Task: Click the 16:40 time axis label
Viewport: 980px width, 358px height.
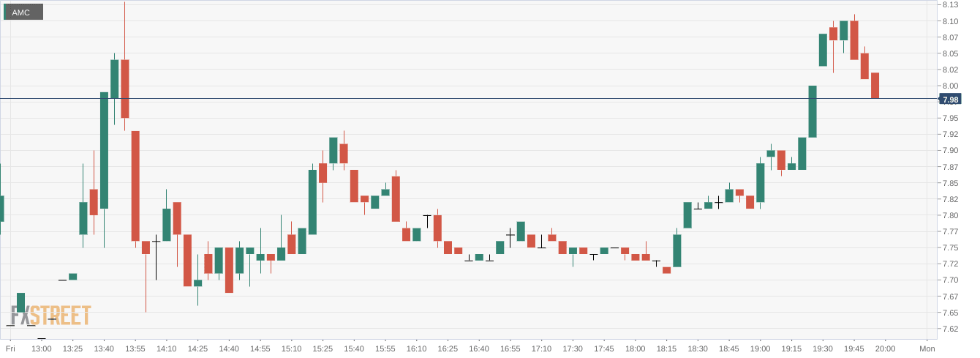Action: (x=479, y=348)
